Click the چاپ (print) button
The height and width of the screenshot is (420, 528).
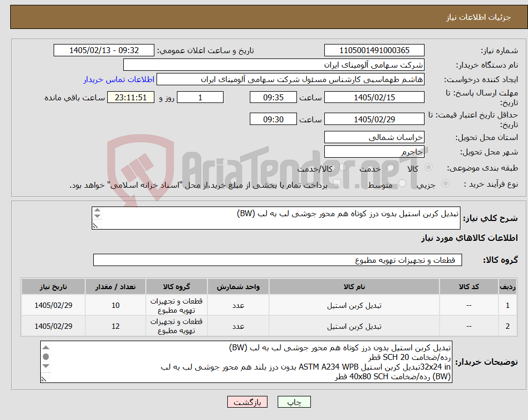[x=294, y=402]
